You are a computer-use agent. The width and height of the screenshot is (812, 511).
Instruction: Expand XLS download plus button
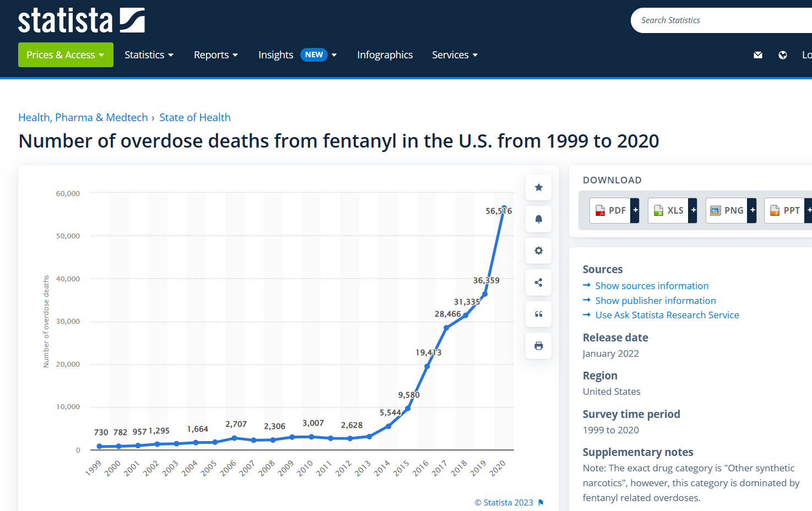tap(693, 210)
